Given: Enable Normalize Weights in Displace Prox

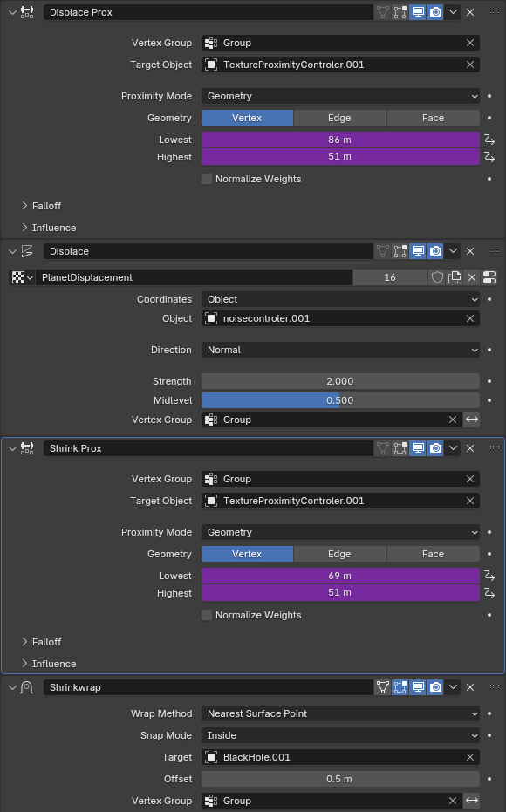Looking at the screenshot, I should (x=207, y=179).
